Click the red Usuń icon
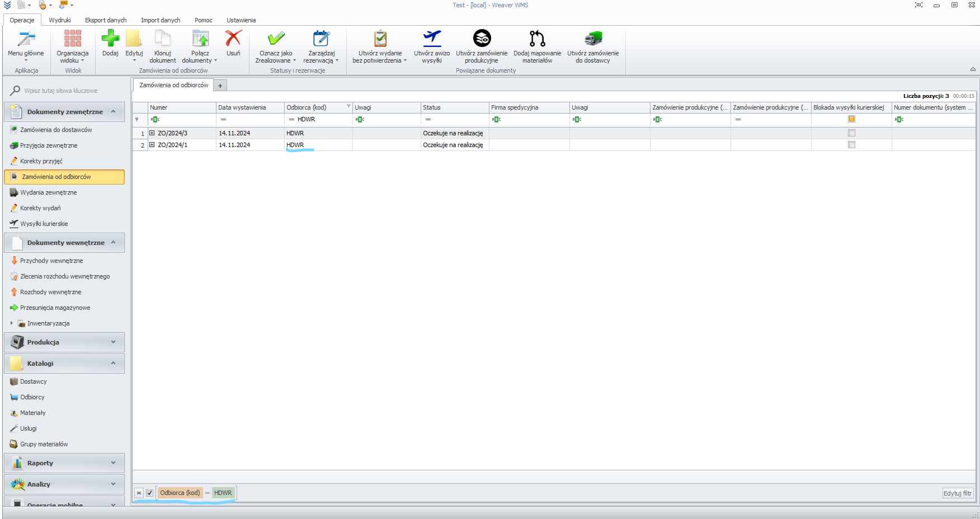This screenshot has height=519, width=980. (233, 39)
